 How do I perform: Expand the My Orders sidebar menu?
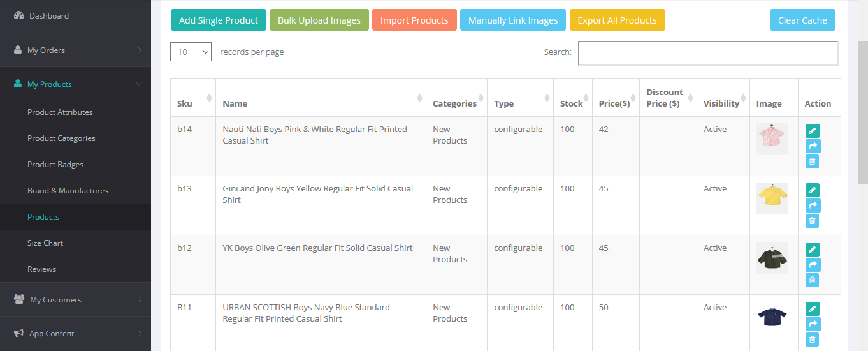[x=75, y=50]
